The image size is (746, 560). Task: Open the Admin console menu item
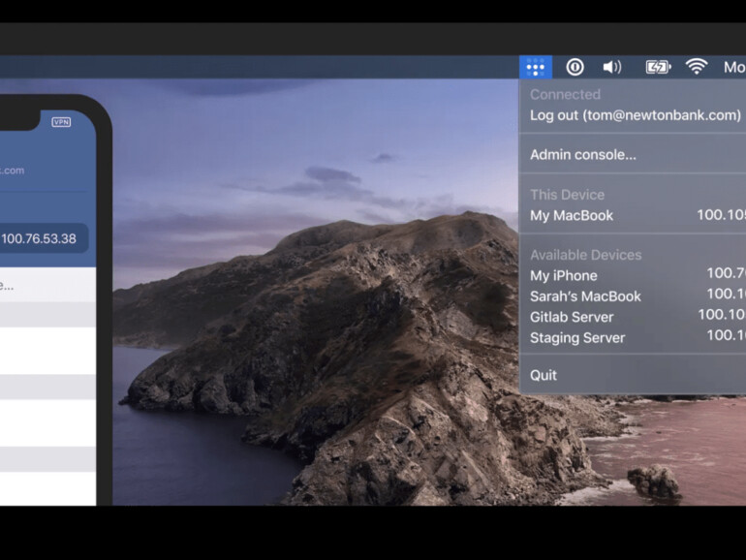582,155
